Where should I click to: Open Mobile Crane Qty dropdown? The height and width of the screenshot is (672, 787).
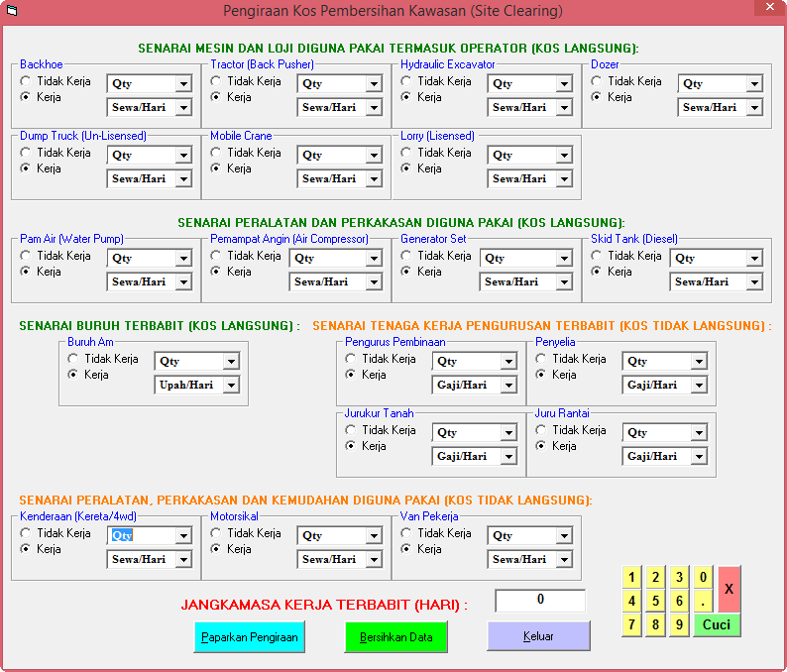point(374,155)
